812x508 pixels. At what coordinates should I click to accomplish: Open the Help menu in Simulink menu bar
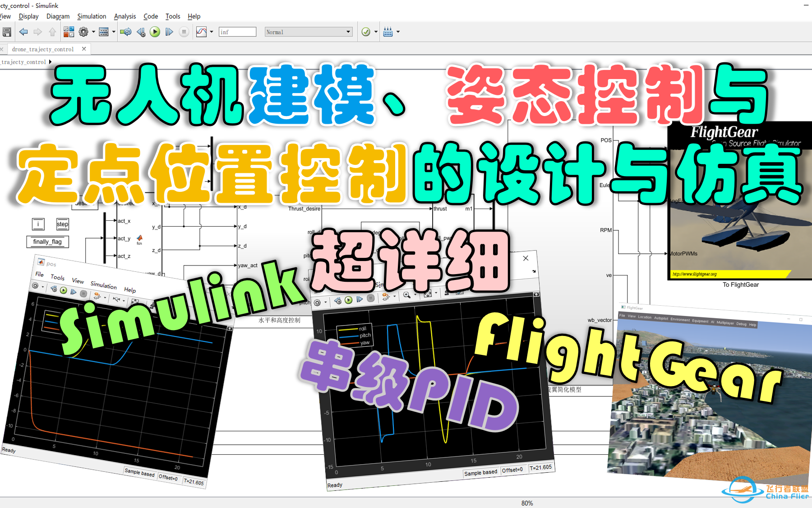pos(194,16)
